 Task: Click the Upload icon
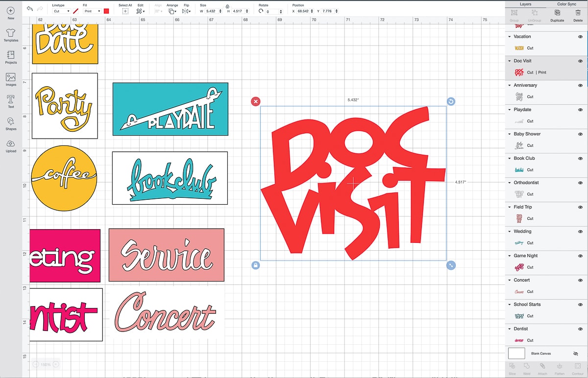click(x=11, y=144)
